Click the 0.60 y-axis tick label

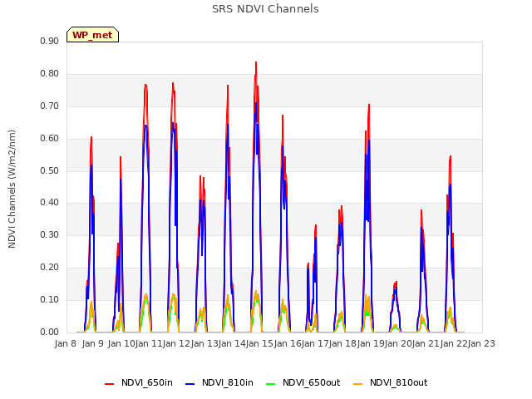(x=50, y=138)
